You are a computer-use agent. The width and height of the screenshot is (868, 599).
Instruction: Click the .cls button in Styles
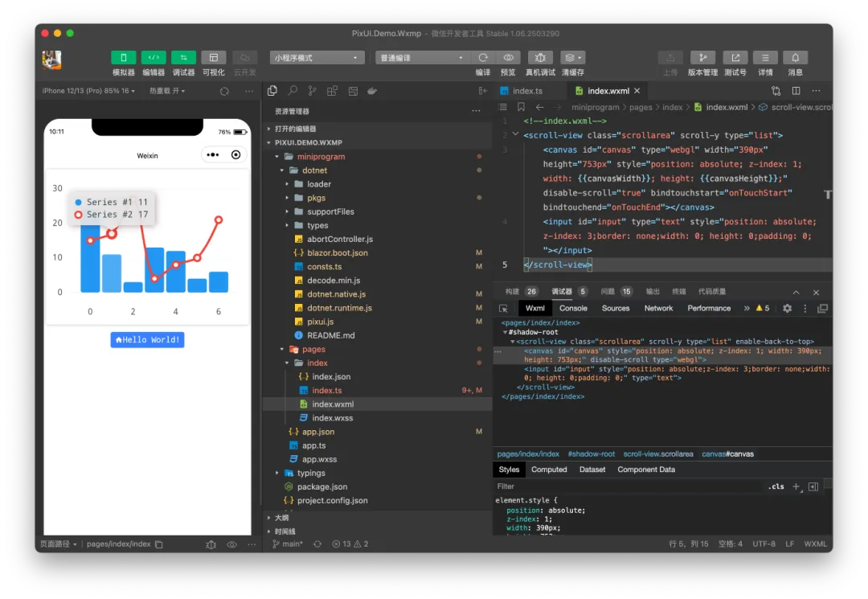tap(776, 486)
